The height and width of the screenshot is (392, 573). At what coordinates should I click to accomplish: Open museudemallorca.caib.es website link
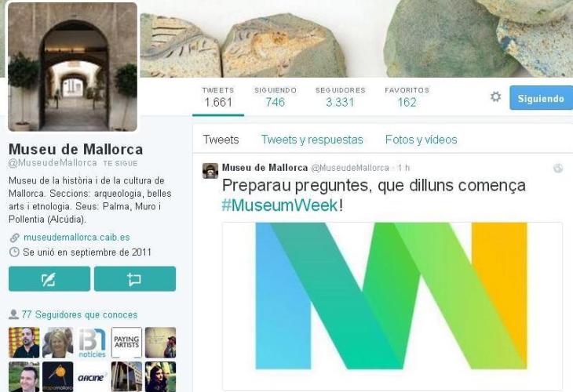click(76, 238)
